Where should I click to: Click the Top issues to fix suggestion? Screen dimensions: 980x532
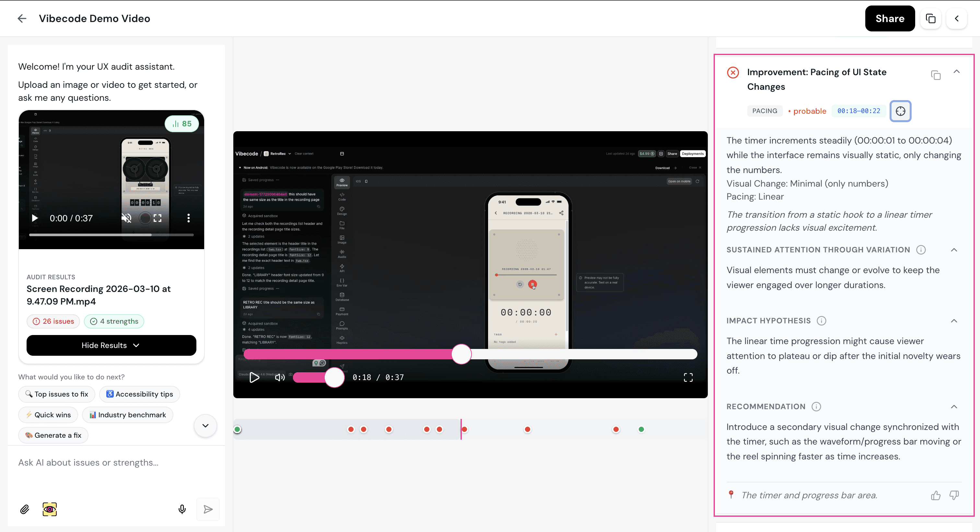click(x=57, y=394)
